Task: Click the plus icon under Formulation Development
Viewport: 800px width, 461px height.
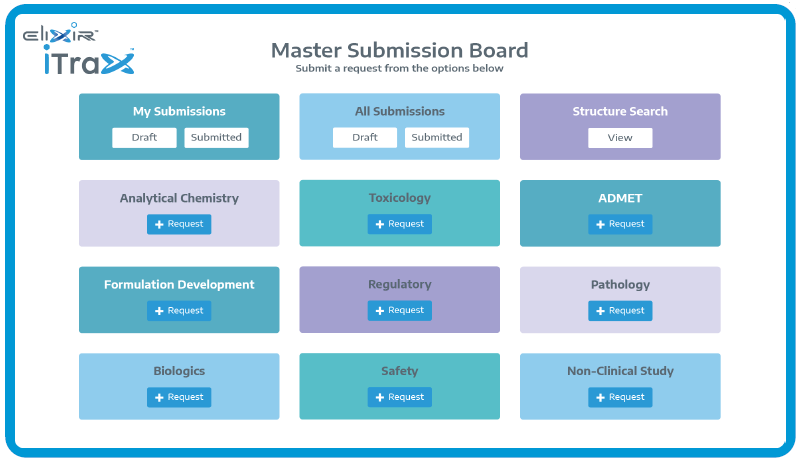Action: pyautogui.click(x=159, y=311)
